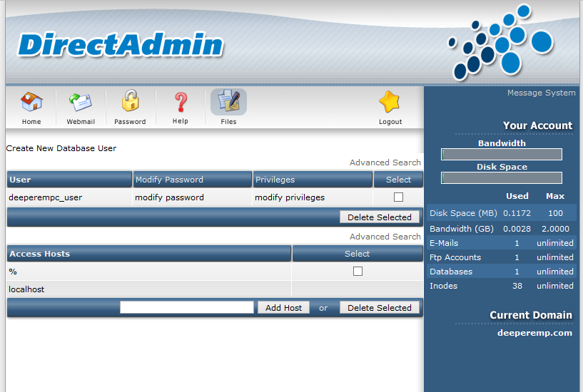Screen dimensions: 583x392
Task: Click the Current Domain heading
Action: (x=531, y=315)
